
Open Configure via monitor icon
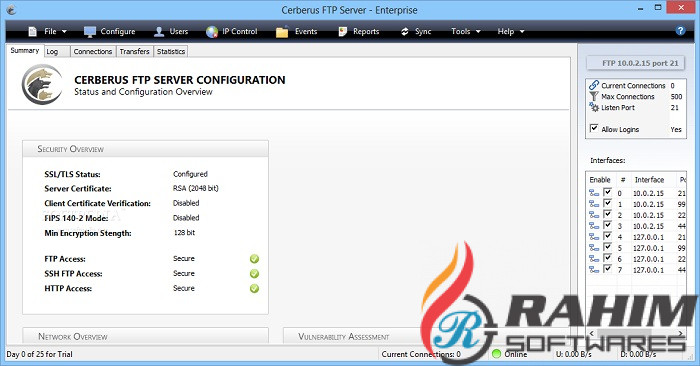90,32
